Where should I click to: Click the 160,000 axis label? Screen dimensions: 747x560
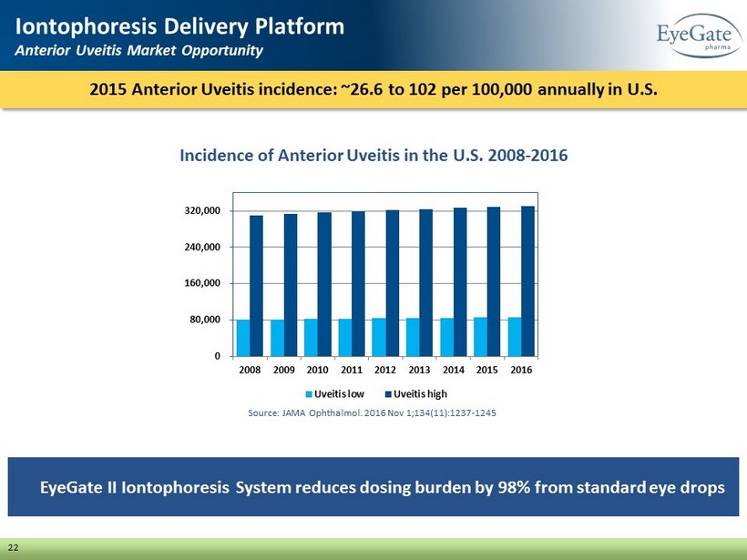[x=202, y=283]
